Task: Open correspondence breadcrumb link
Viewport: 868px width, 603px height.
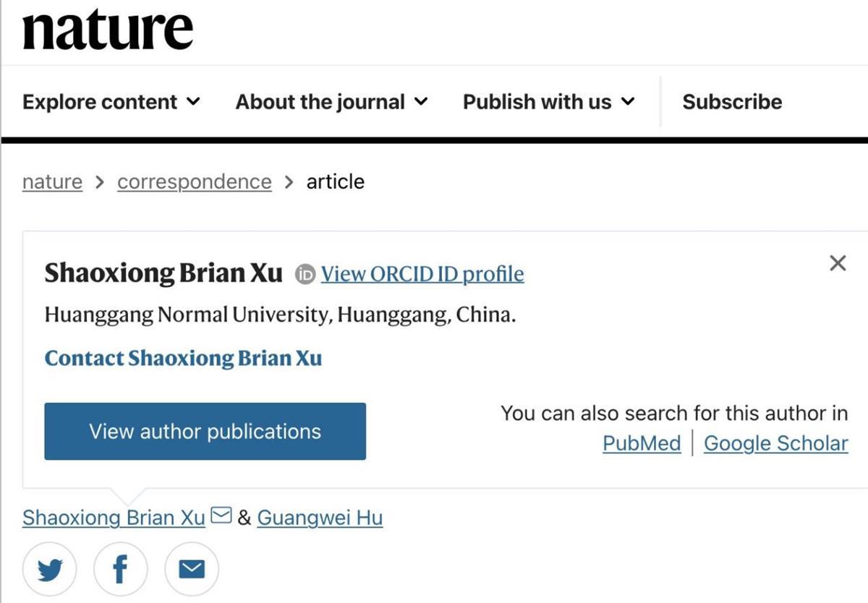Action: coord(194,181)
